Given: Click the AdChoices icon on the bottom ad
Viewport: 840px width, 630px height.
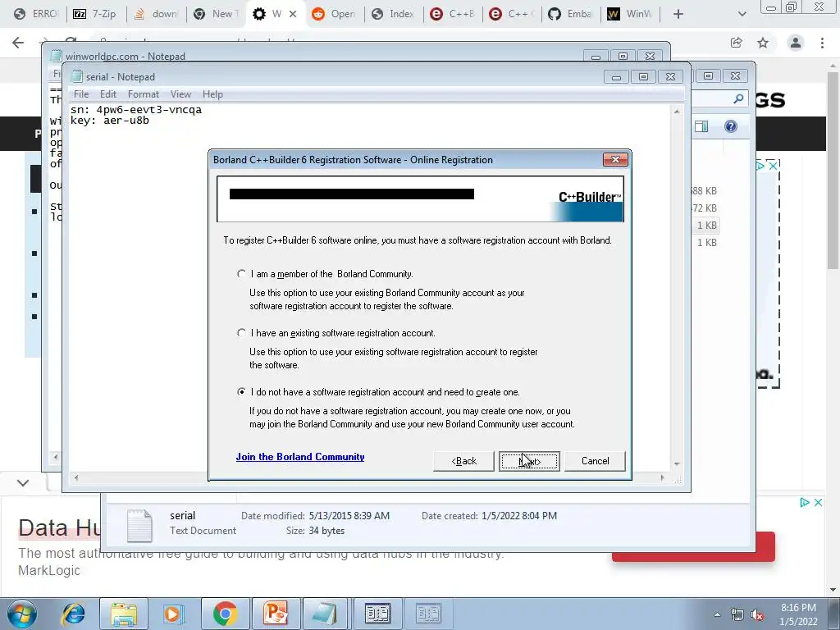Looking at the screenshot, I should [x=805, y=503].
